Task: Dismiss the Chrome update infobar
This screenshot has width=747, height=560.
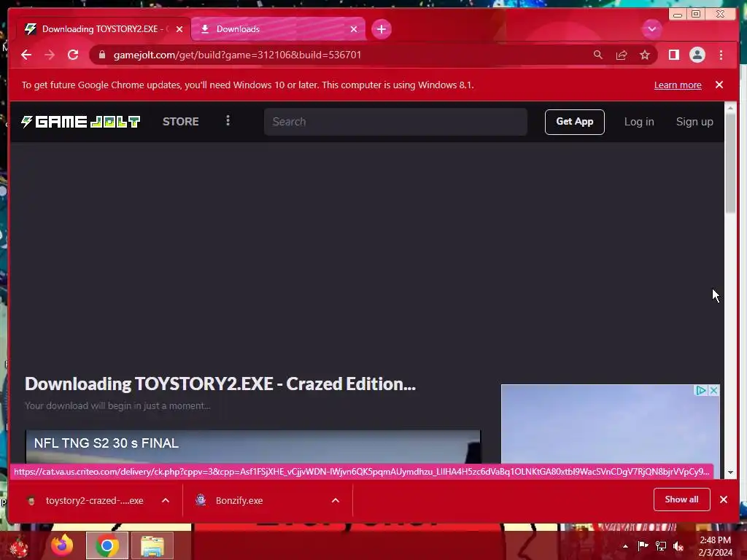Action: click(x=719, y=85)
